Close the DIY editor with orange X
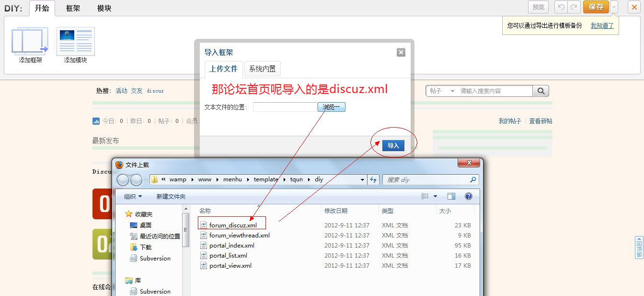The height and width of the screenshot is (296, 644). click(x=634, y=7)
